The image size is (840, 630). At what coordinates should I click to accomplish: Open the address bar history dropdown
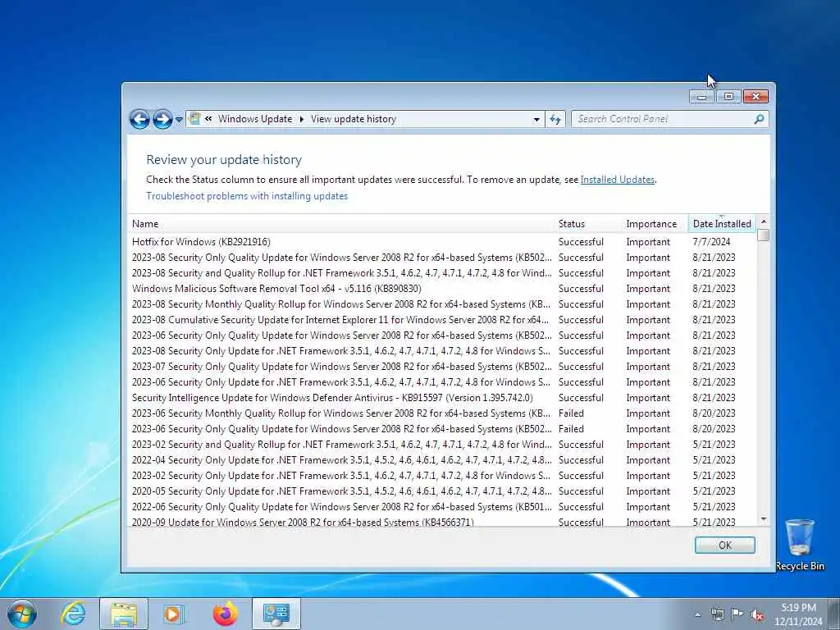[536, 120]
